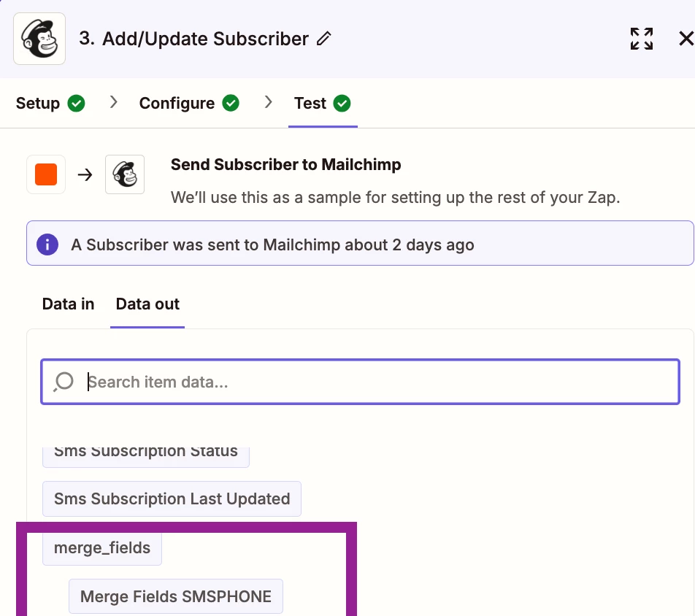Select the Test tab
The image size is (695, 616).
pyautogui.click(x=323, y=103)
